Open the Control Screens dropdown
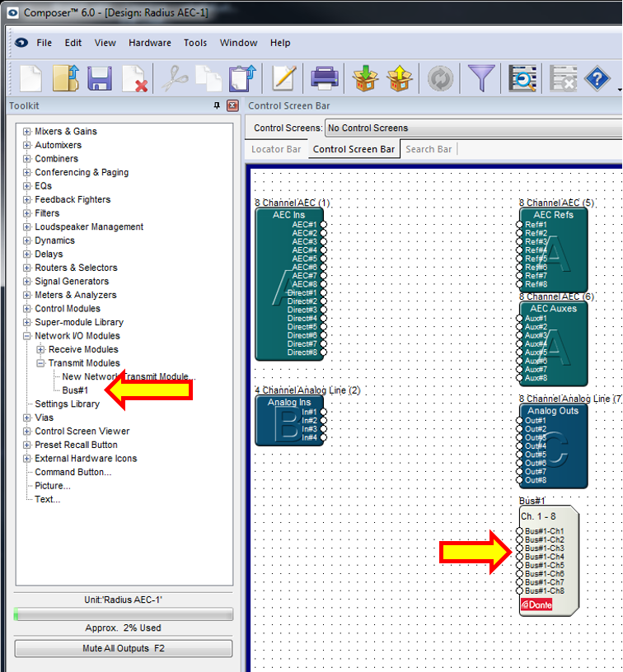Viewport: 623px width, 672px height. [473, 128]
